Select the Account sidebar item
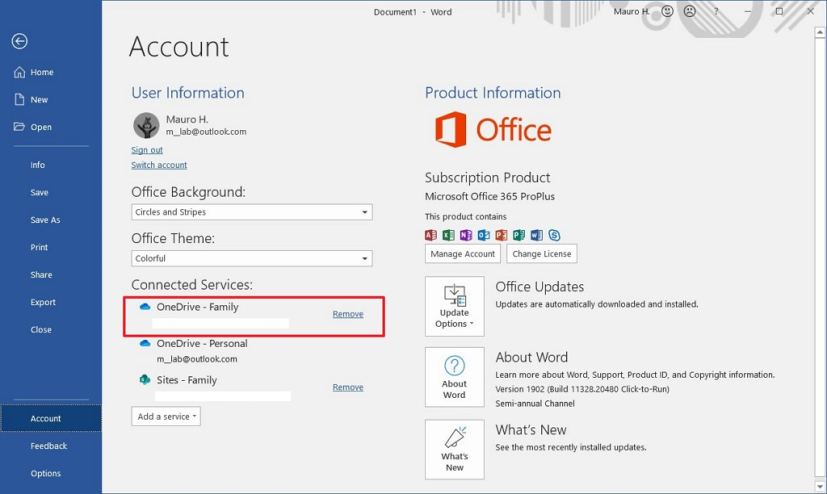This screenshot has height=494, width=827. (51, 418)
